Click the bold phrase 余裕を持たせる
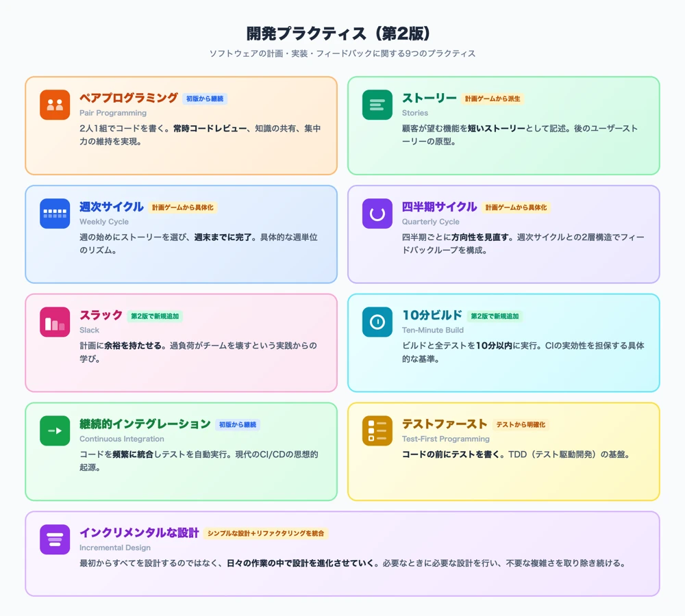685x616 pixels. tap(132, 346)
